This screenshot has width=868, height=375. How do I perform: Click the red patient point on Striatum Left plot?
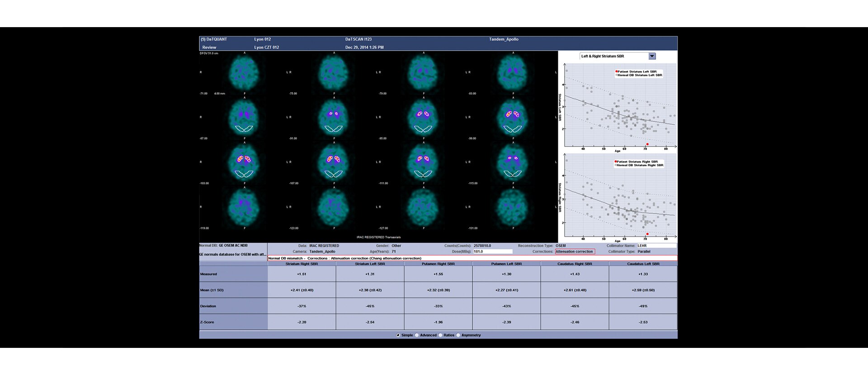647,144
